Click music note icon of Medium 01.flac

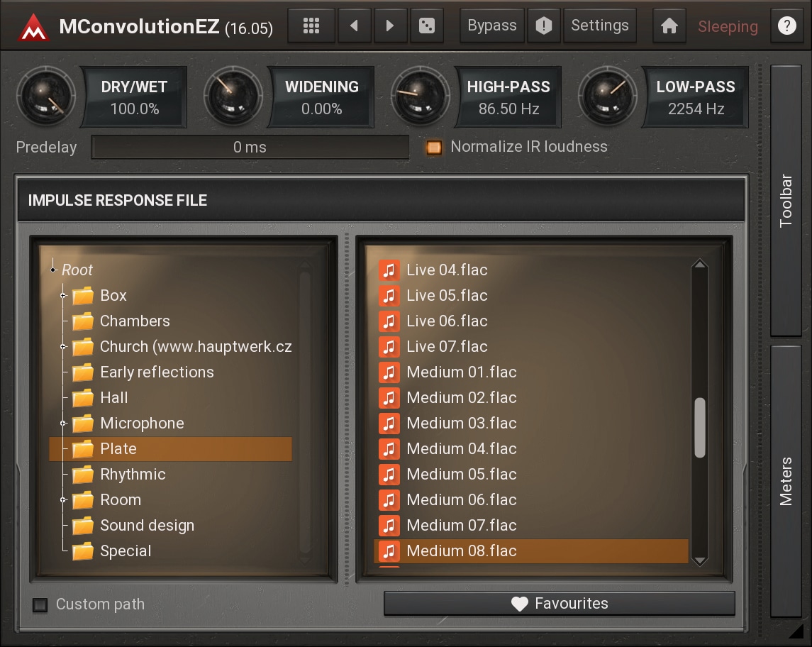click(389, 372)
